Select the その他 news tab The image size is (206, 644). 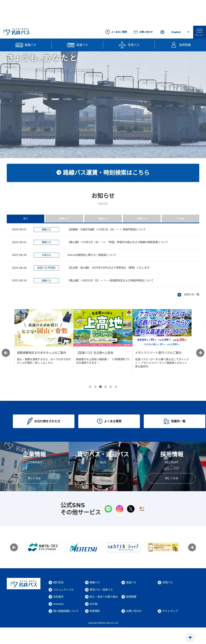coord(180,218)
